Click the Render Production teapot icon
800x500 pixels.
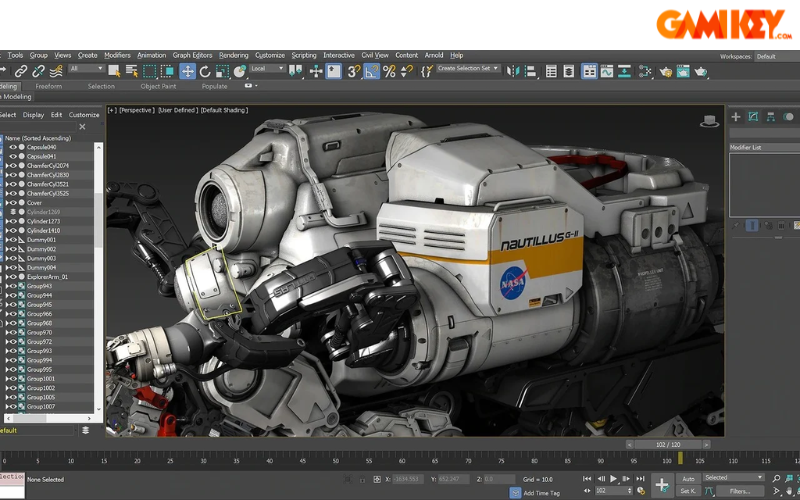[701, 71]
